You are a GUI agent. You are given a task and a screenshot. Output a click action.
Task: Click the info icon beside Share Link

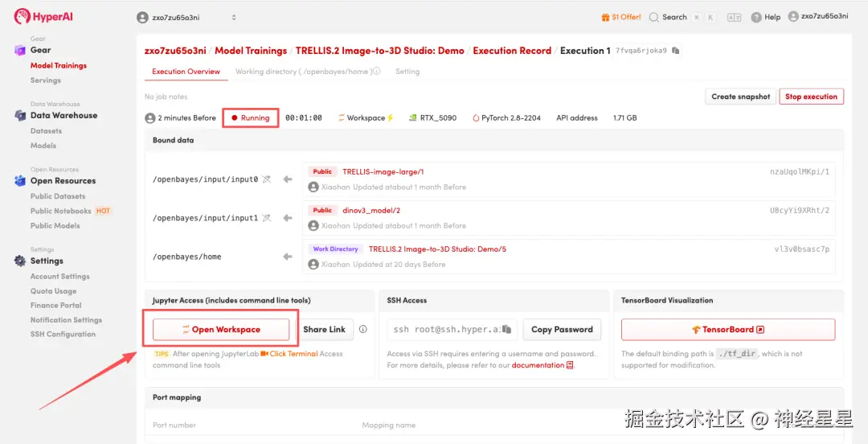tap(363, 329)
